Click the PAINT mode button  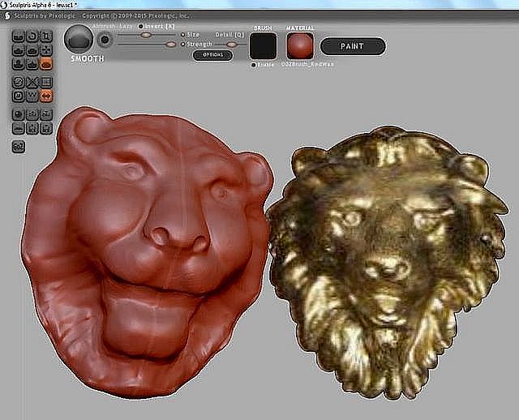(x=352, y=46)
